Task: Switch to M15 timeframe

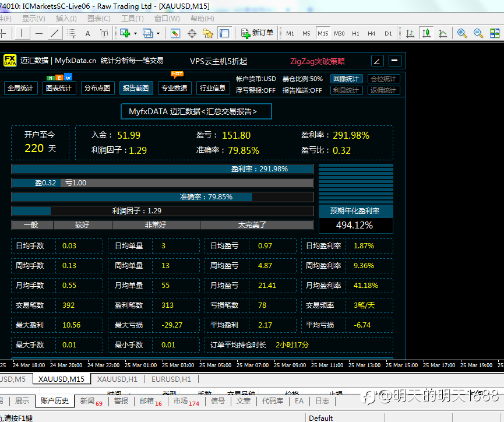Action: (x=323, y=33)
